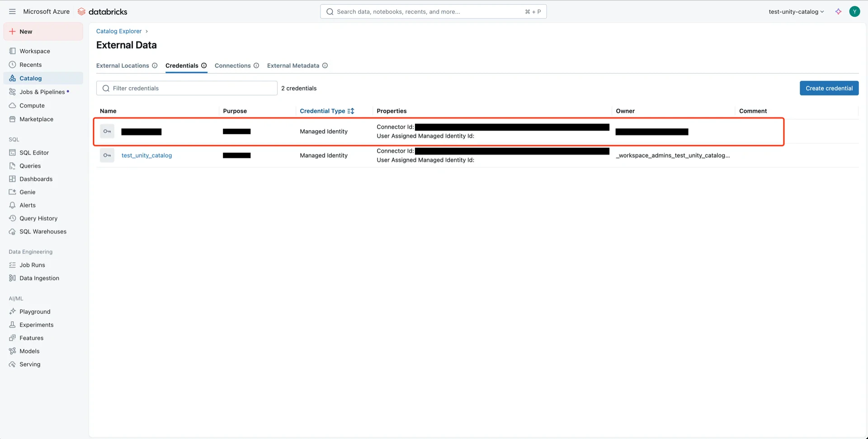868x439 pixels.
Task: Click the '2 credentials' count text
Action: point(299,88)
